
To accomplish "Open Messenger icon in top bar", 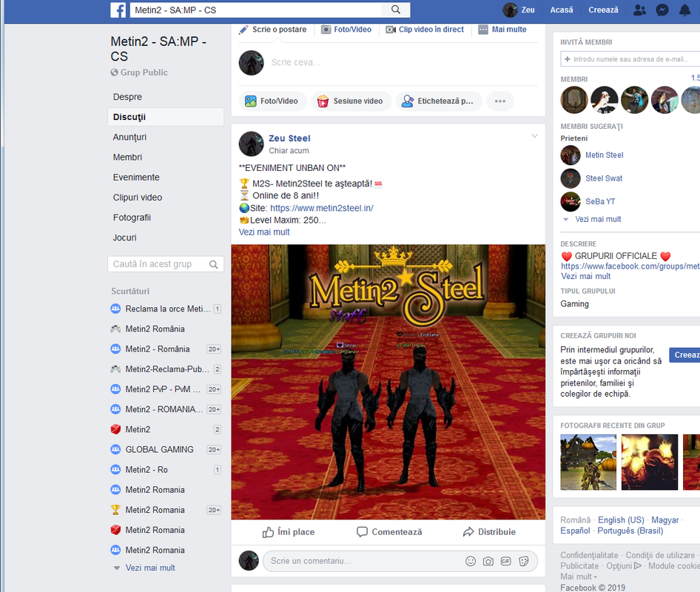I will click(662, 10).
